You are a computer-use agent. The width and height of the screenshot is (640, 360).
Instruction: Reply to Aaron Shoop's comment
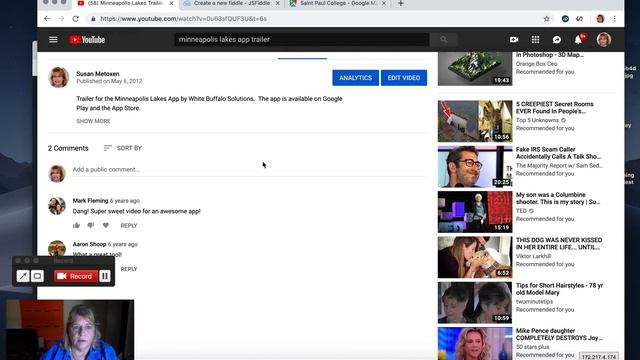pos(129,269)
